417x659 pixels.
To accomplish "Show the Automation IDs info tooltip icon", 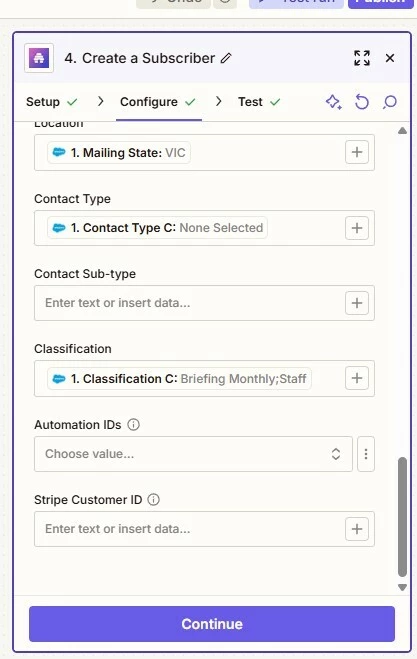I will (133, 424).
